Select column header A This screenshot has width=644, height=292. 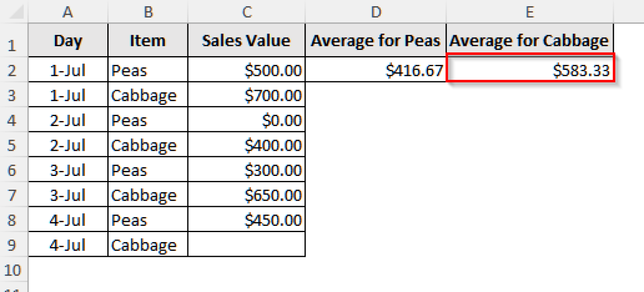68,12
